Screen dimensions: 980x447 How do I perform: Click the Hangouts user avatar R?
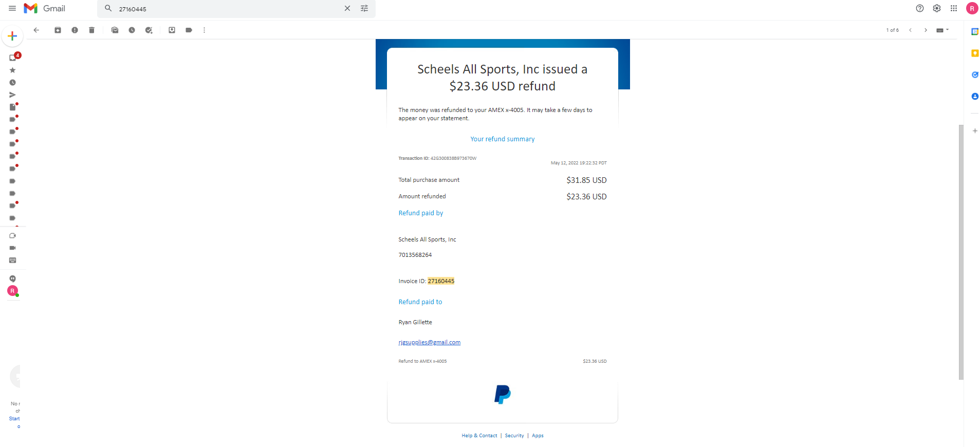[13, 291]
